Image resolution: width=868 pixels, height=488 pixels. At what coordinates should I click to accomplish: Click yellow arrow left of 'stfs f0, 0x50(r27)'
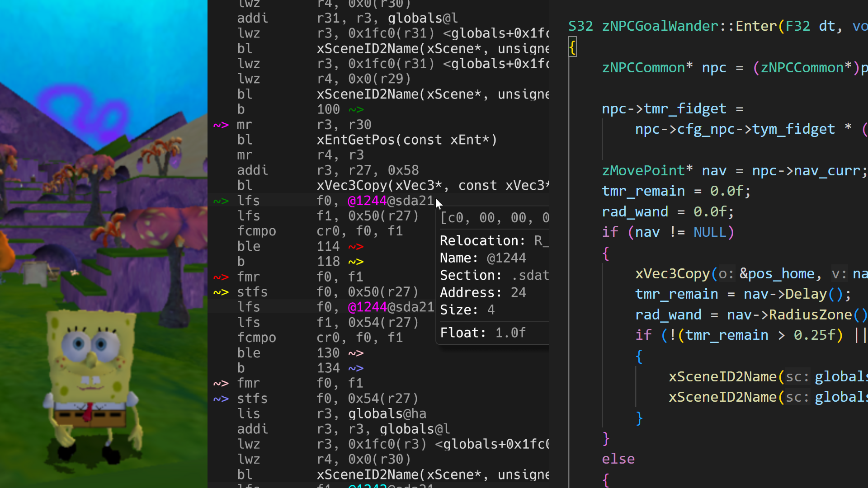tap(221, 292)
